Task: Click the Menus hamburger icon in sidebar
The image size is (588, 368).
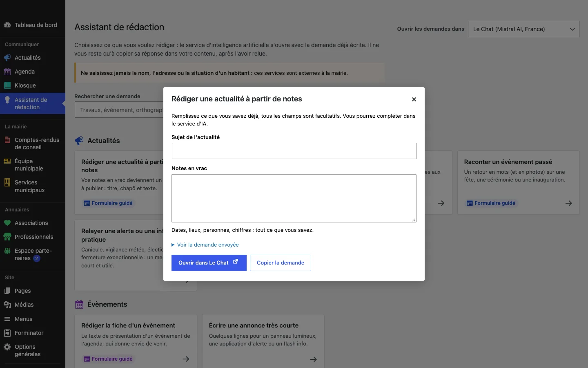Action: pos(7,319)
